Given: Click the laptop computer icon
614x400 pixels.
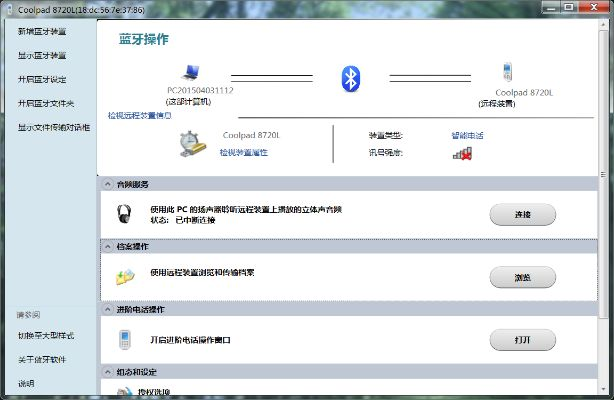Looking at the screenshot, I should [191, 72].
